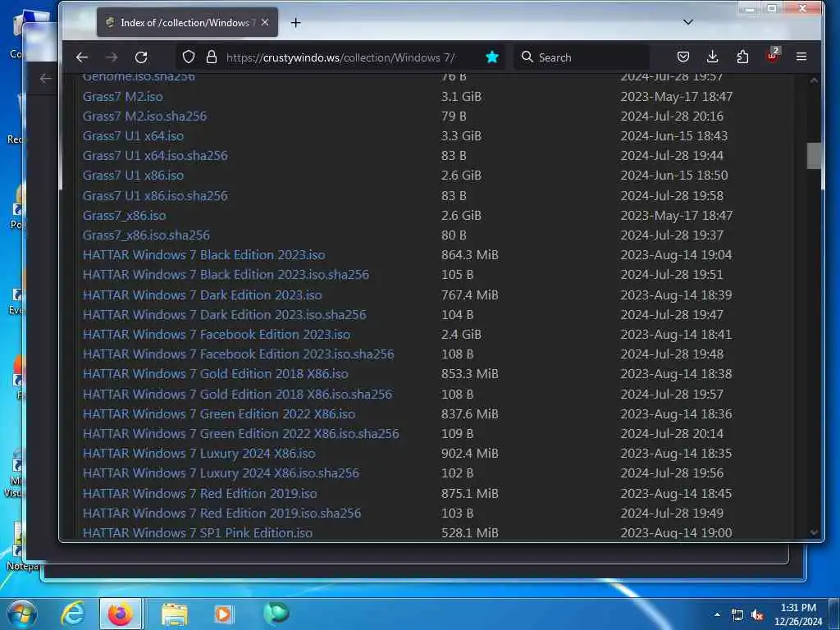Click the muted volume tray icon

(757, 615)
